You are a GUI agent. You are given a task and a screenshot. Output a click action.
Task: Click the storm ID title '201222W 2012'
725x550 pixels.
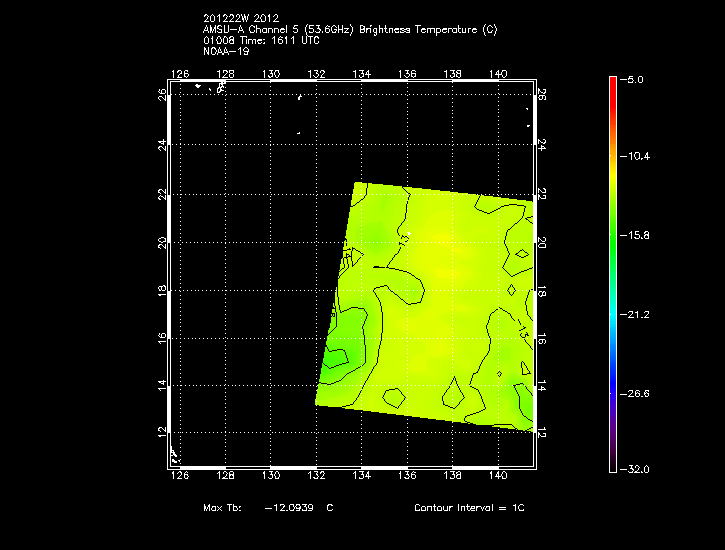pos(240,19)
